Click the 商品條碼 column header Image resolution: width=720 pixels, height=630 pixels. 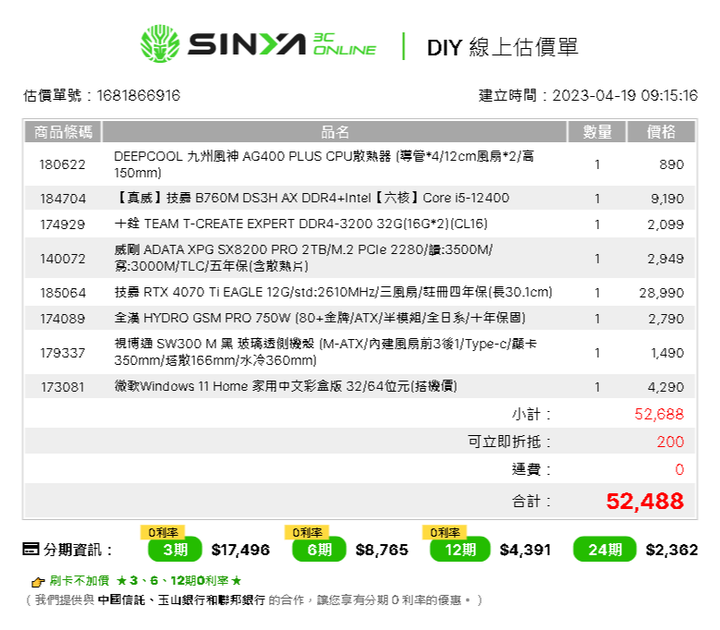[63, 132]
